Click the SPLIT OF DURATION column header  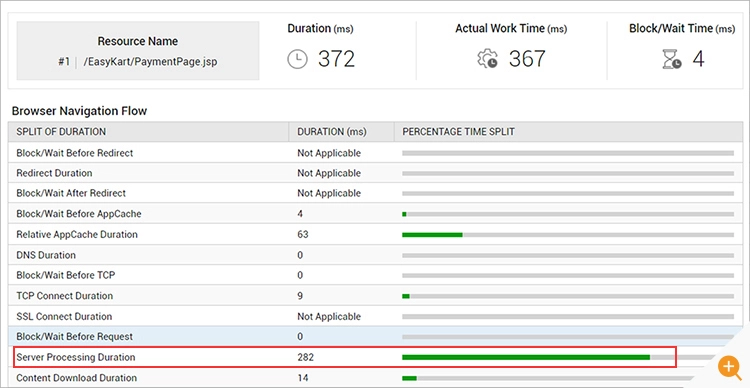point(61,132)
